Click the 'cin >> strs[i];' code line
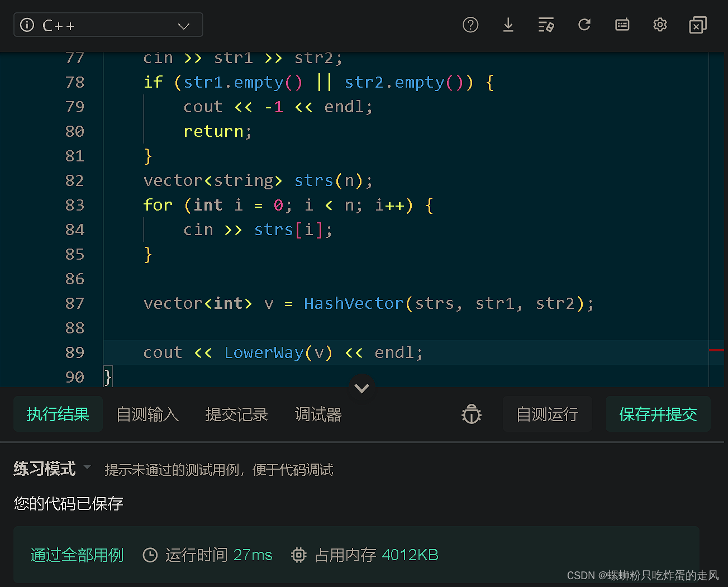Image resolution: width=728 pixels, height=587 pixels. click(258, 230)
